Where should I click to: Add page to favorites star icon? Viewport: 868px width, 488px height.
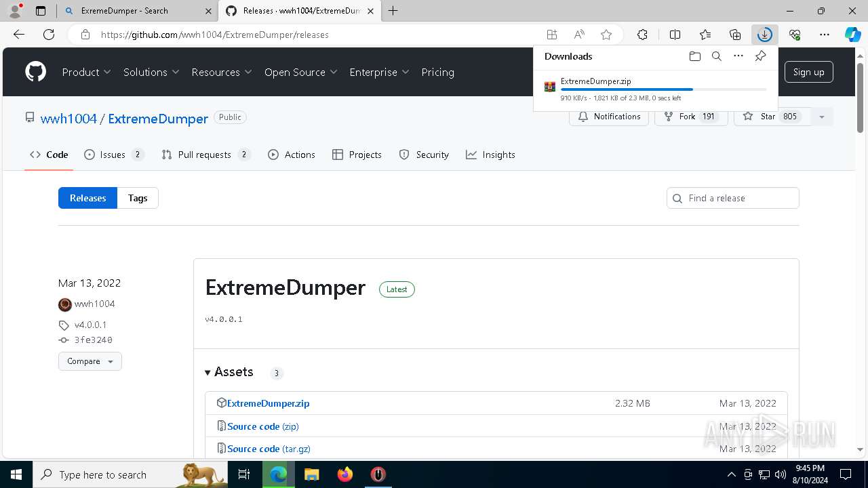coord(606,35)
